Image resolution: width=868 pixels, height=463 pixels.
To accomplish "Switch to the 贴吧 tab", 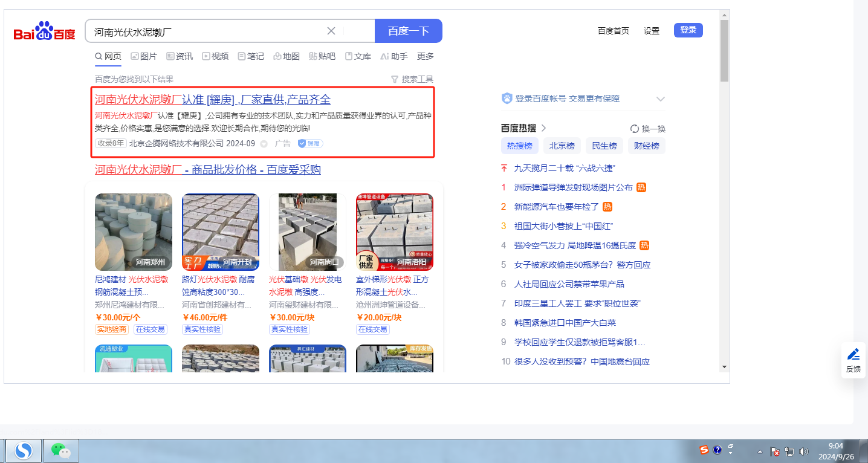I will [x=322, y=56].
